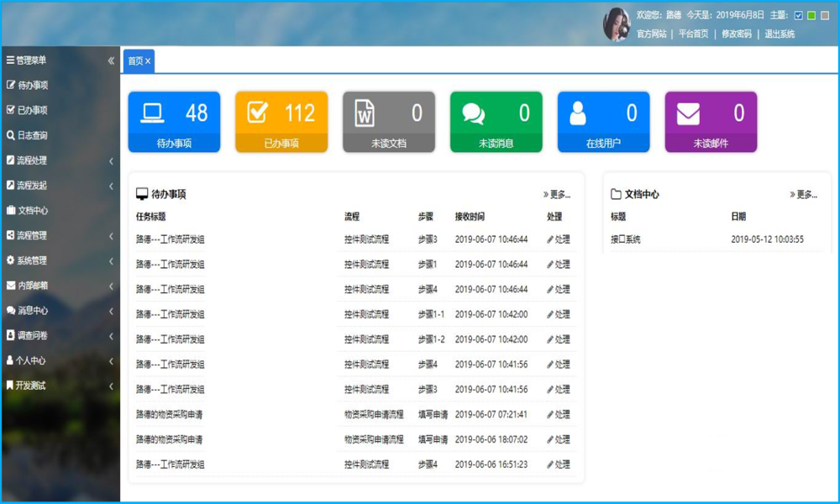Expand the 消息中心 submenu chevron
The height and width of the screenshot is (504, 840).
(111, 311)
